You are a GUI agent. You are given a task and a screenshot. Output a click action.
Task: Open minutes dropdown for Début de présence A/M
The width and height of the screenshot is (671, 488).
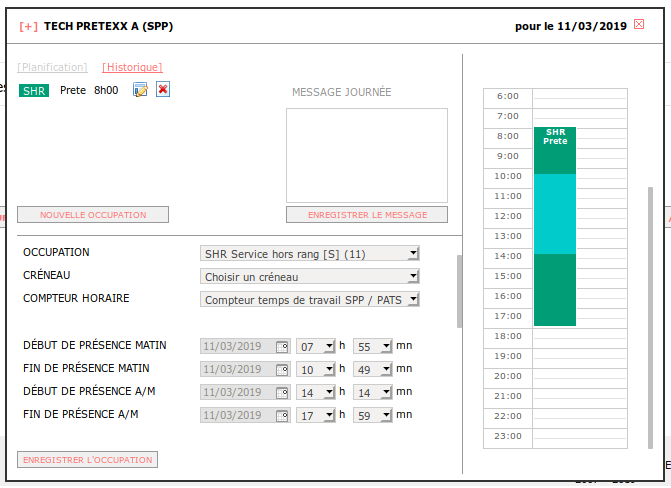click(x=372, y=393)
